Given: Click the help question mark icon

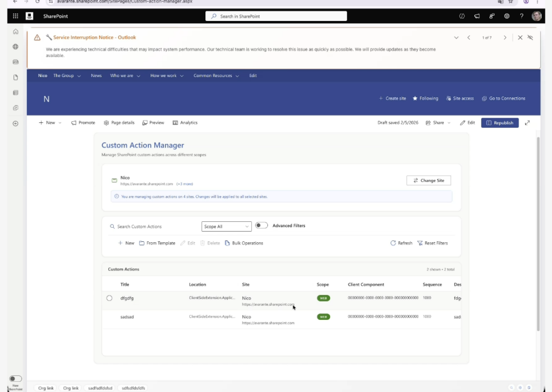Looking at the screenshot, I should [521, 16].
